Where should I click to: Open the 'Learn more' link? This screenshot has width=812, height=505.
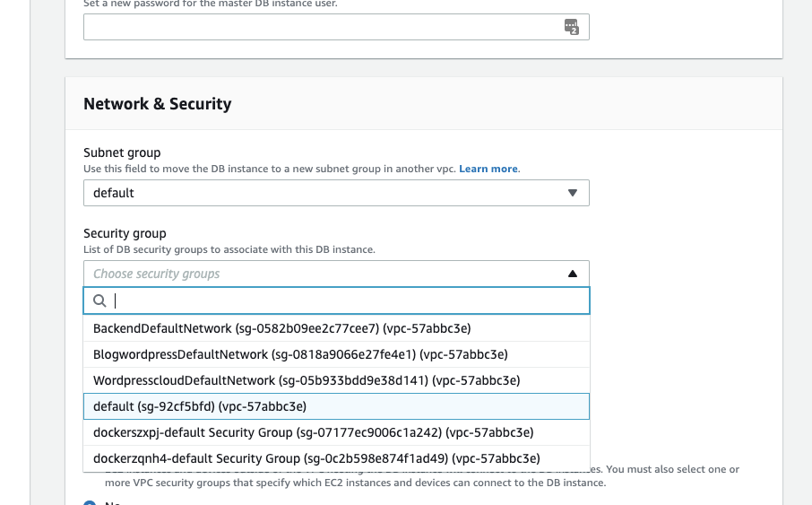point(488,169)
